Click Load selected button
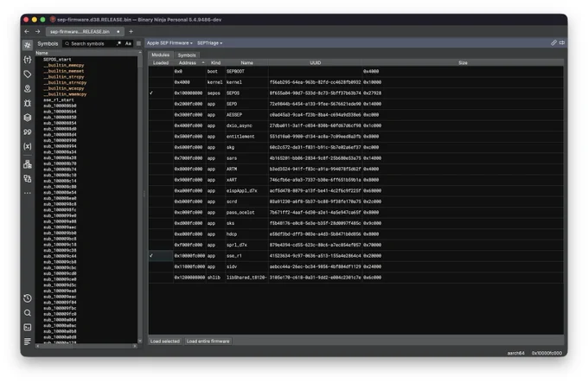Image resolution: width=588 pixels, height=384 pixels. tap(165, 342)
